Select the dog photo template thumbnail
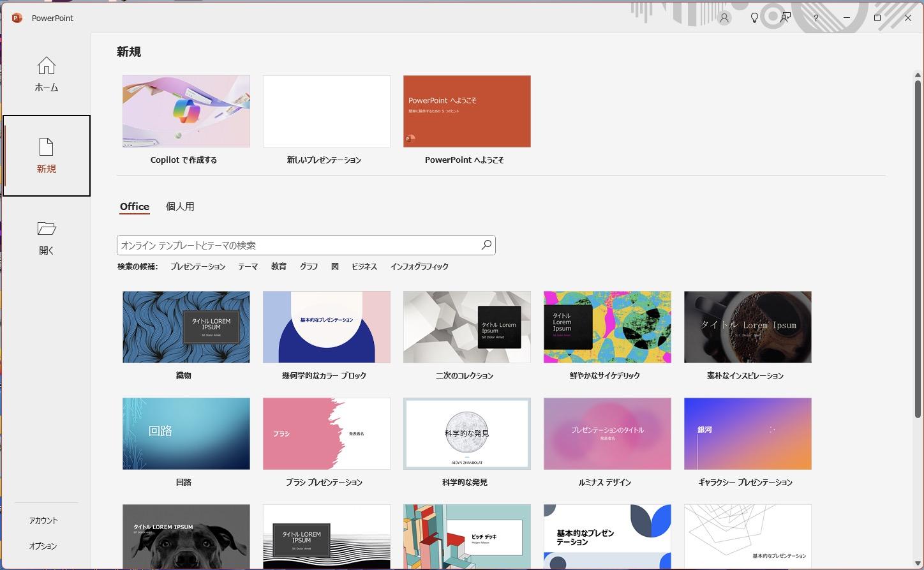The width and height of the screenshot is (924, 570). (186, 537)
